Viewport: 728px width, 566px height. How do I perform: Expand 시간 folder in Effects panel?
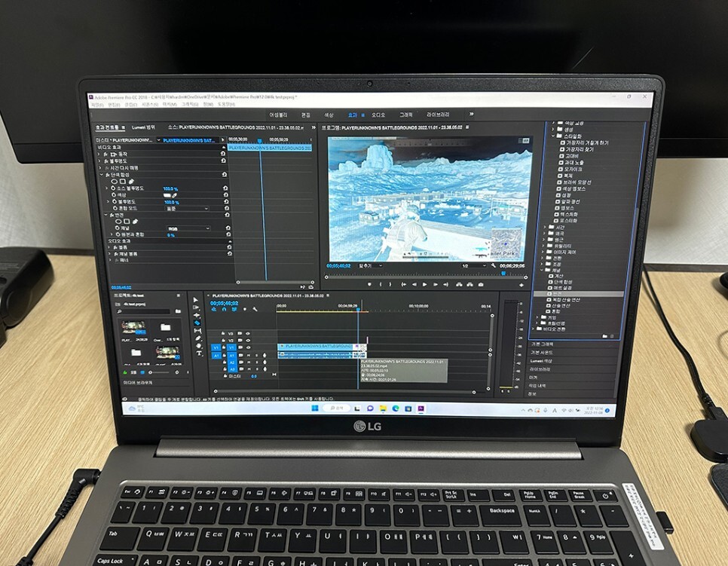545,228
